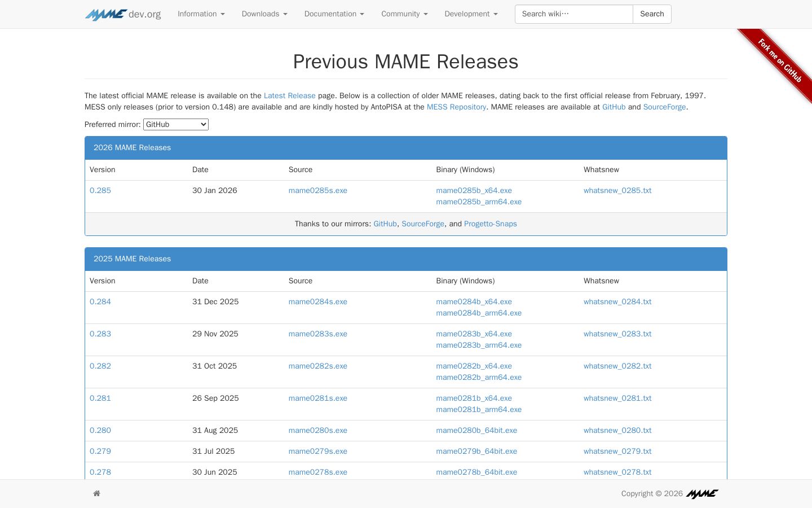Download mame0281b_x64.exe binary
Image resolution: width=812 pixels, height=508 pixels.
point(474,398)
